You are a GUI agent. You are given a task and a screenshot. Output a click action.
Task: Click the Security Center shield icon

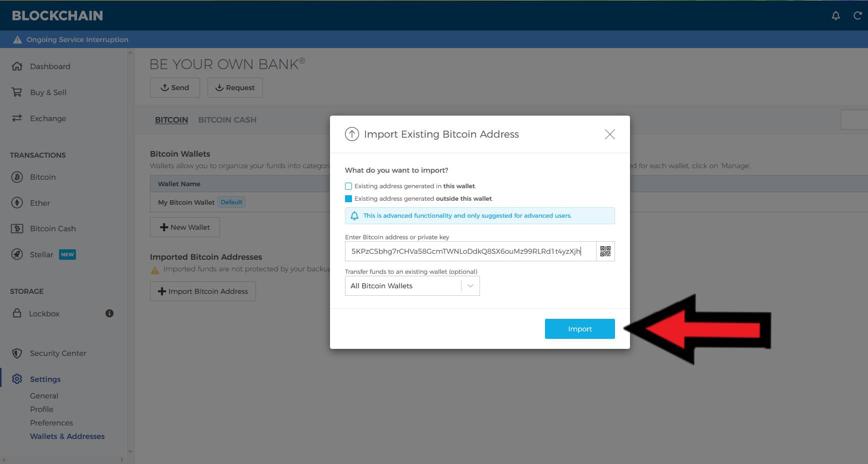[x=17, y=353]
